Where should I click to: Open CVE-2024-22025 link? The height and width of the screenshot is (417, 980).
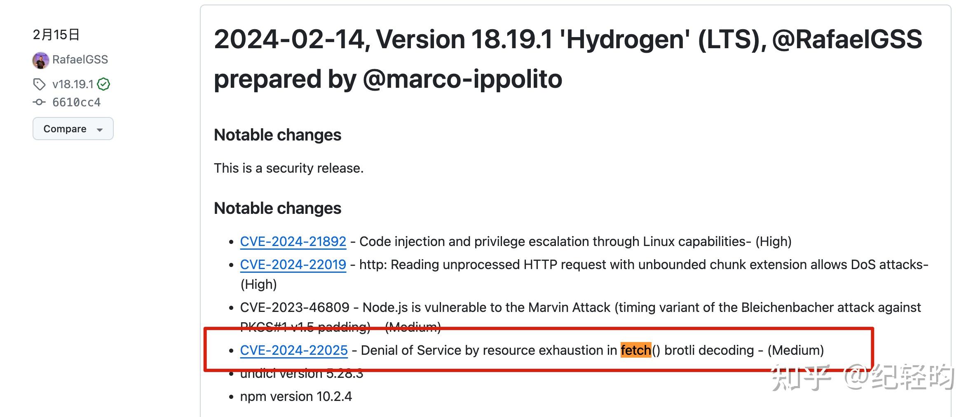tap(294, 350)
